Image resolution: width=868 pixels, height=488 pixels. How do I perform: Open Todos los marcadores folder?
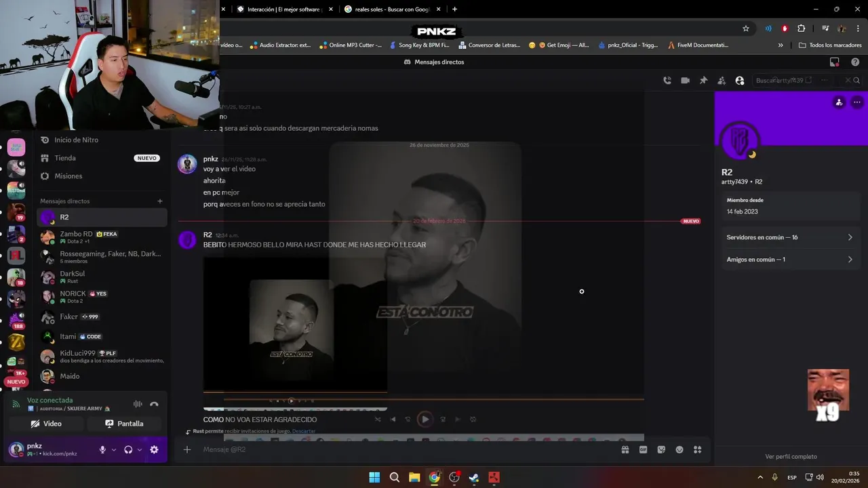pos(830,45)
